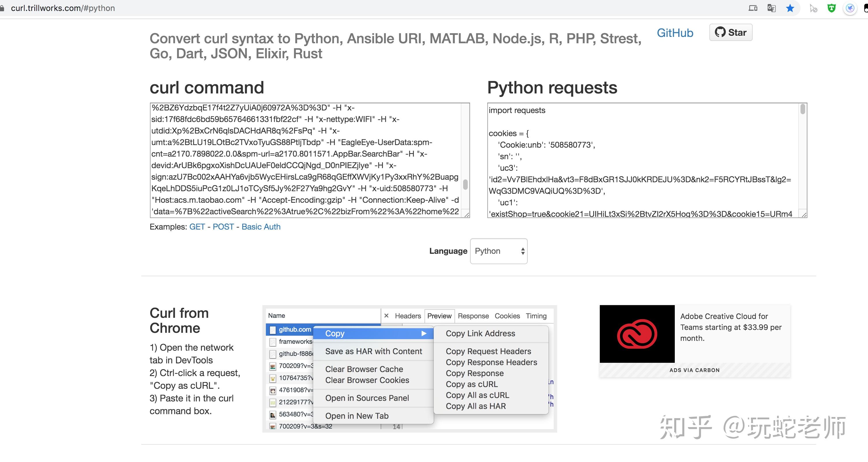Click Copy Request Headers option
This screenshot has height=462, width=868.
tap(488, 351)
